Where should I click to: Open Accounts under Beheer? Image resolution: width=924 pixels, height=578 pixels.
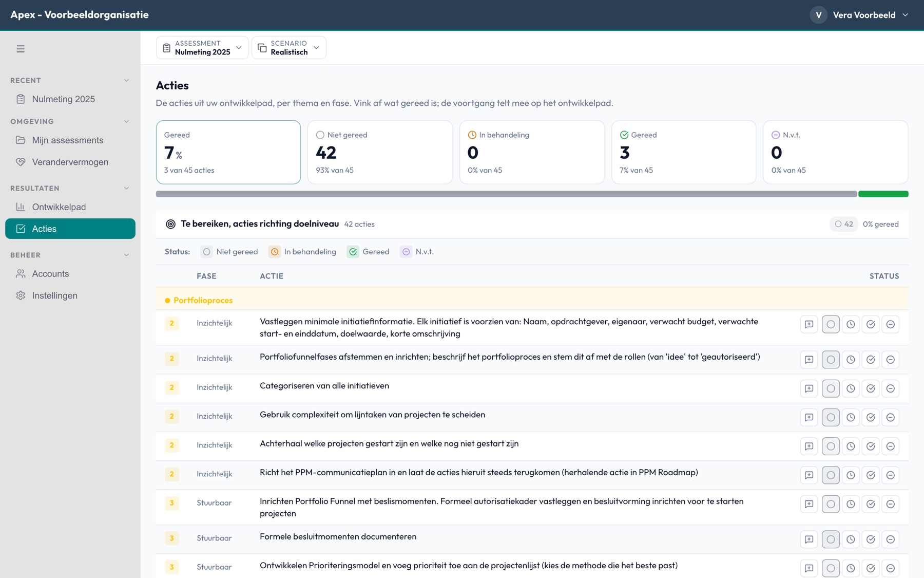[x=70, y=274]
